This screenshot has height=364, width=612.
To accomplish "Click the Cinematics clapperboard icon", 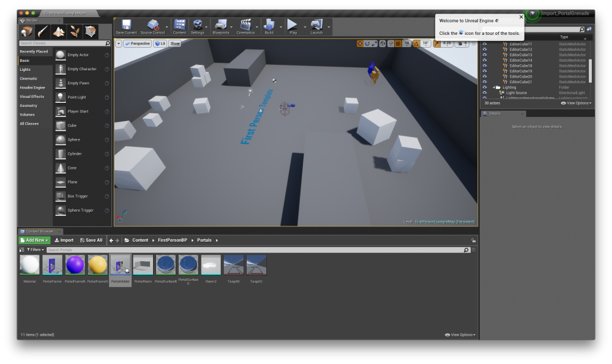I will [245, 25].
